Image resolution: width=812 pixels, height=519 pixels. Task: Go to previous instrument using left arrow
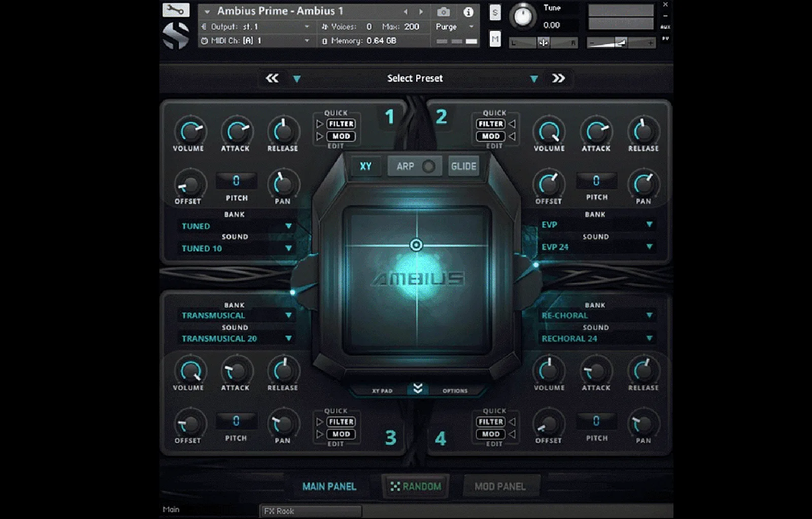point(405,11)
